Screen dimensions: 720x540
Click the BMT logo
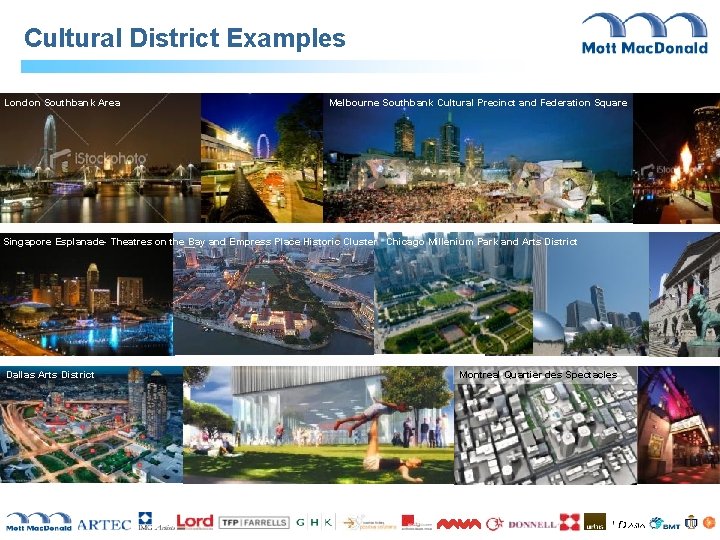point(665,523)
